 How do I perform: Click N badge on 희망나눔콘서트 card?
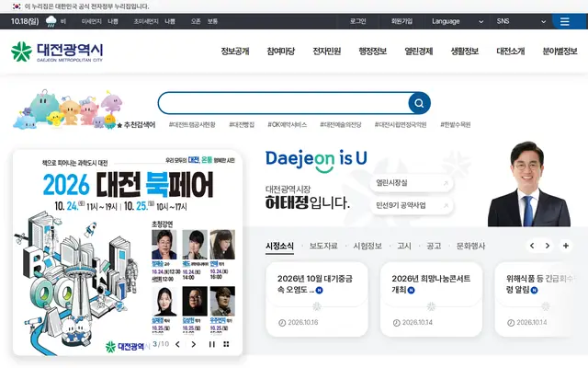(411, 291)
